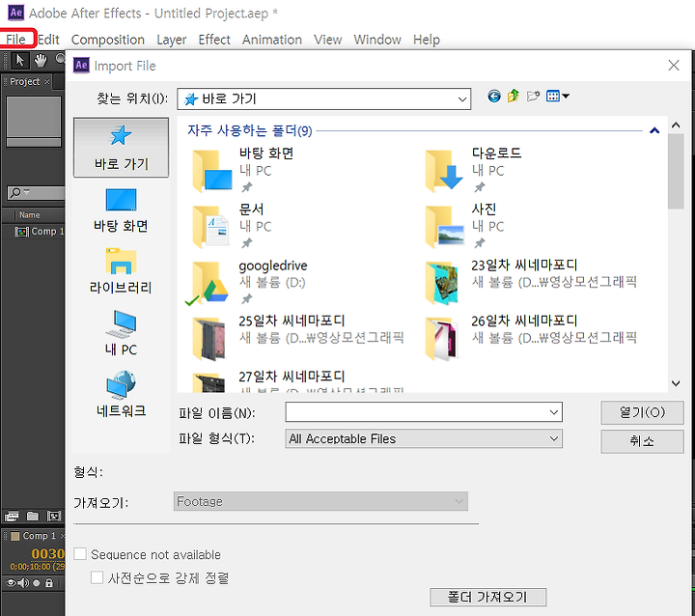Select the 23일차 씨네마포디 folder
Screen dimensions: 695x616
(x=531, y=282)
